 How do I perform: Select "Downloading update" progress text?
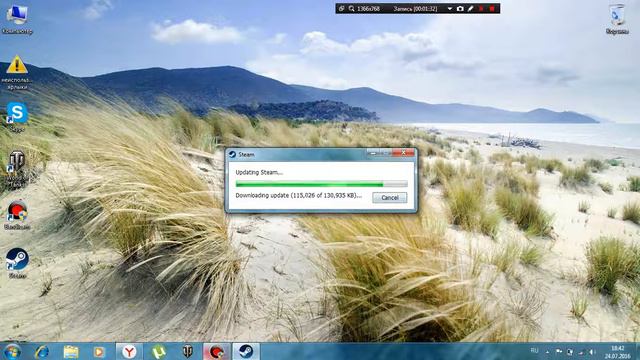[x=299, y=196]
